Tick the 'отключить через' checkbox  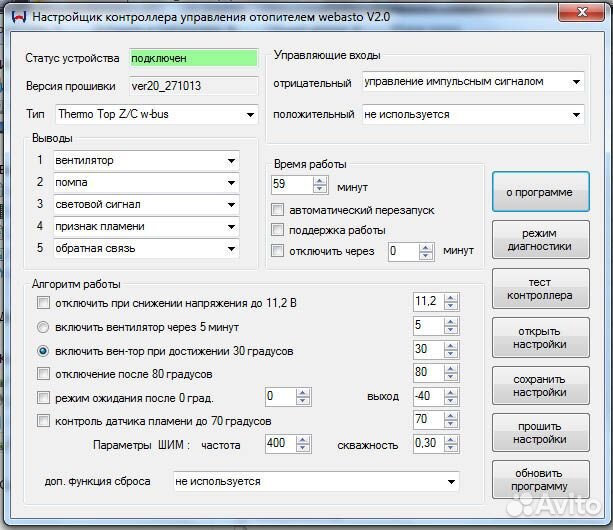(277, 250)
